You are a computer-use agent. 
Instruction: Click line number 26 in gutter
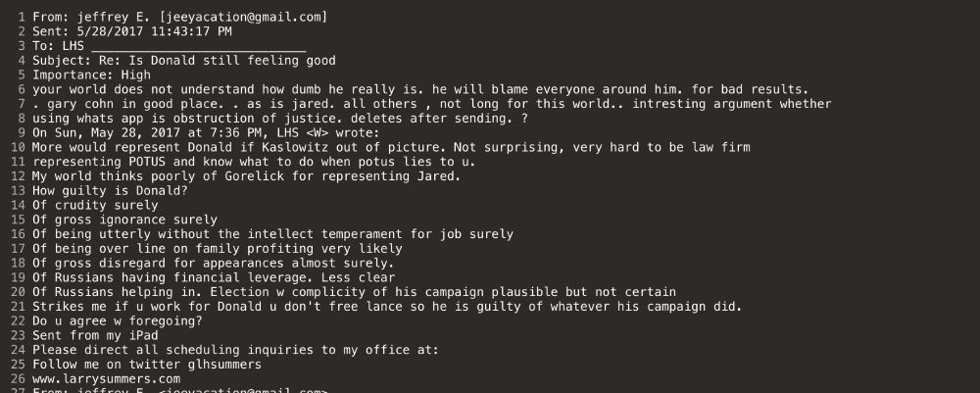[x=19, y=378]
